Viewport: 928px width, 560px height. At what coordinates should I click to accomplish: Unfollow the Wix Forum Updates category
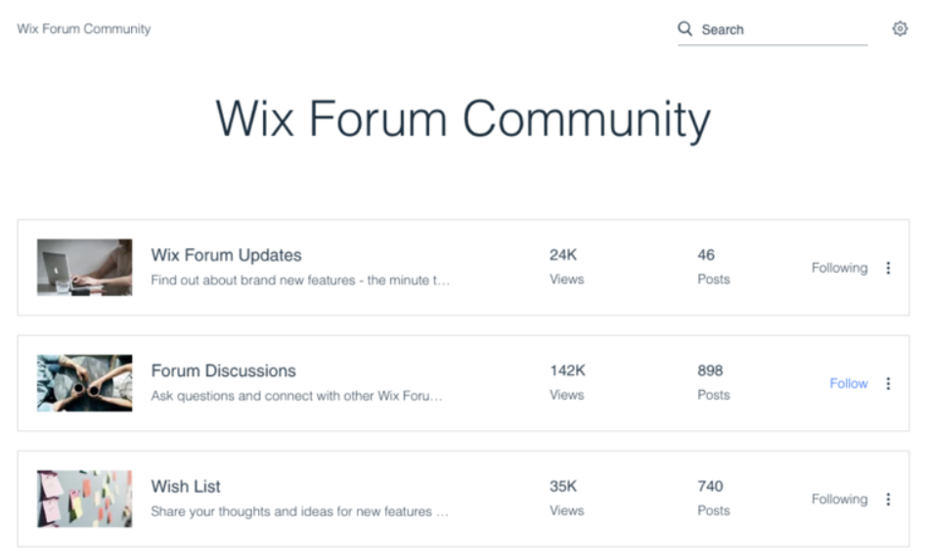(x=839, y=268)
